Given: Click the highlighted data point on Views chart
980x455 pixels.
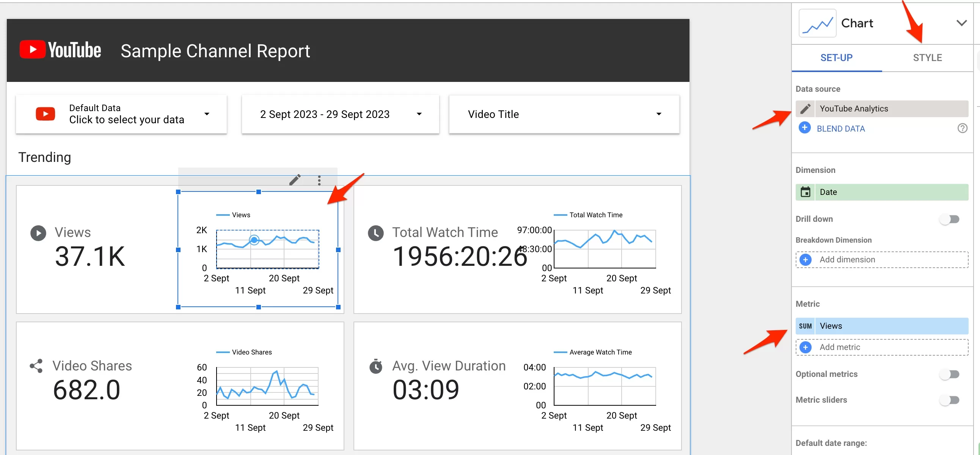Looking at the screenshot, I should tap(254, 240).
